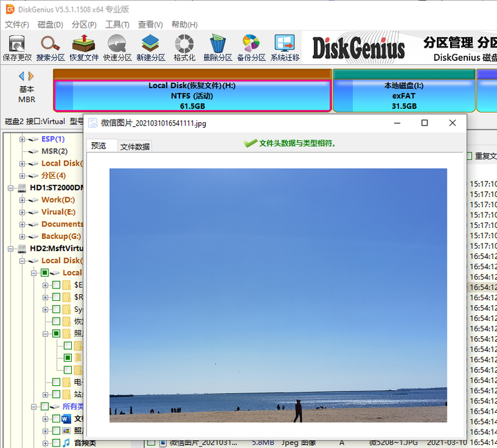497x448 pixels.
Task: Click the 微信图片_2021031... file name in list
Action: [x=203, y=442]
